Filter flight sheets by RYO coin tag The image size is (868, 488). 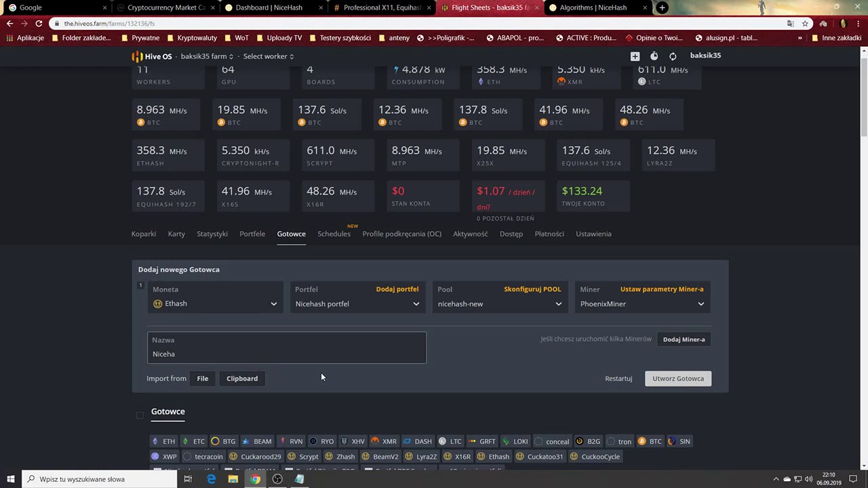321,441
